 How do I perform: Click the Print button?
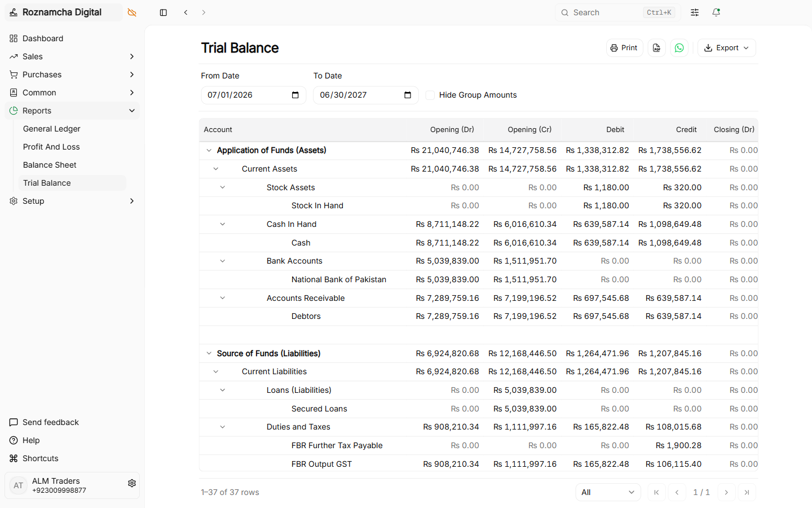tap(625, 48)
